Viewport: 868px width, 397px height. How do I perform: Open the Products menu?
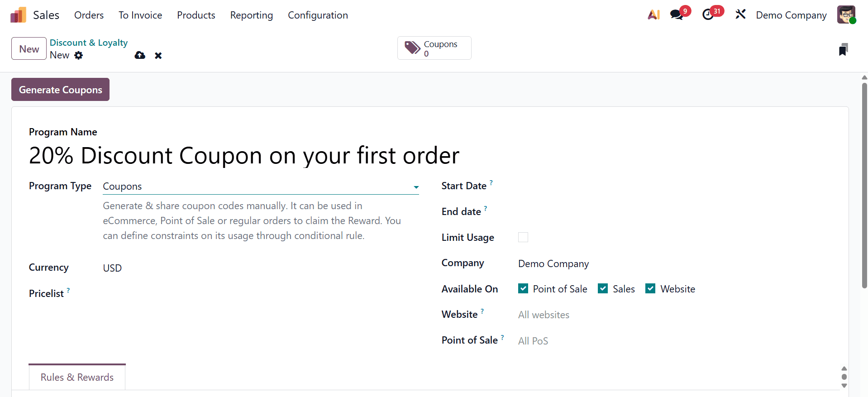pos(196,15)
